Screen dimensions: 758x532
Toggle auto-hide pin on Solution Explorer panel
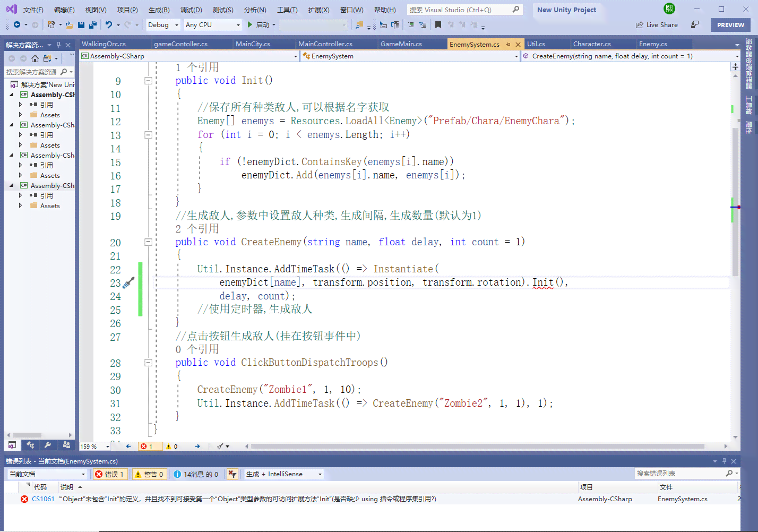(x=58, y=45)
